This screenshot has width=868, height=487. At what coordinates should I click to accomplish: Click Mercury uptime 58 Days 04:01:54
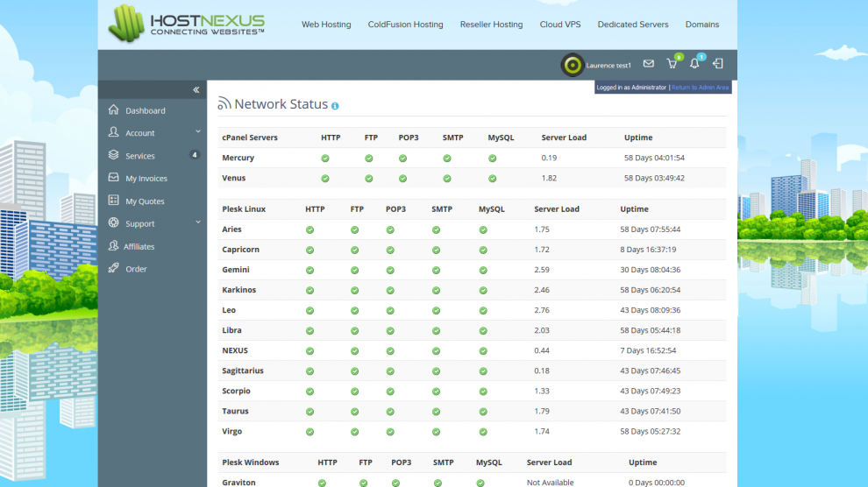click(654, 158)
